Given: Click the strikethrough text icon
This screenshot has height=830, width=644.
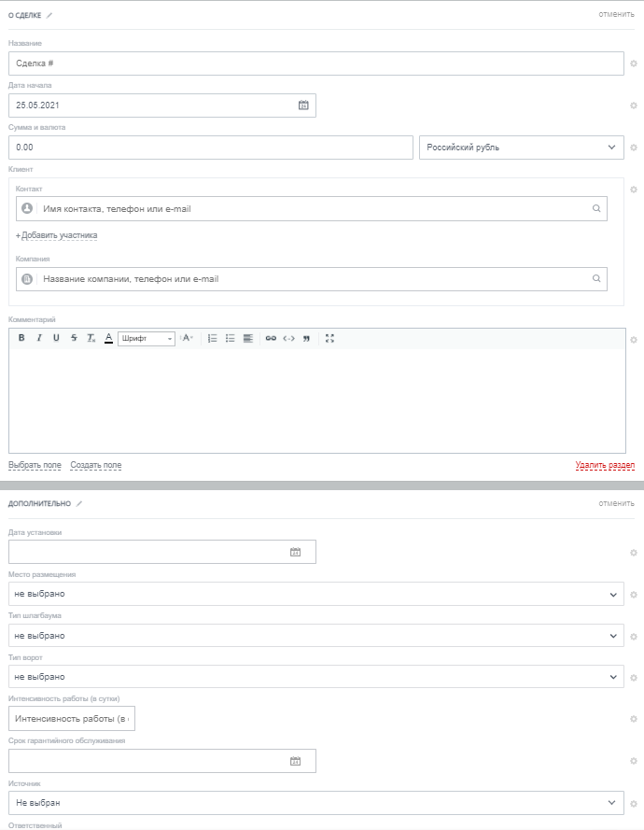Looking at the screenshot, I should pyautogui.click(x=74, y=338).
